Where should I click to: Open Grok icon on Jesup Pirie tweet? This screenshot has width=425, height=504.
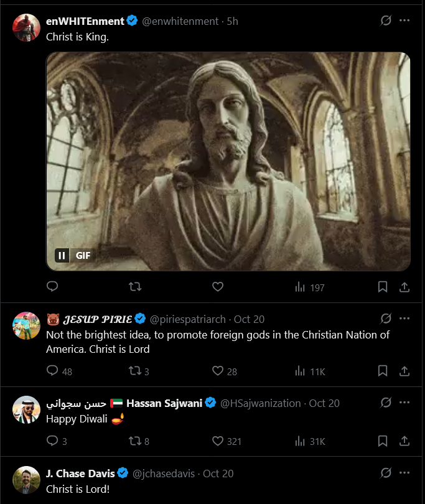(x=386, y=319)
